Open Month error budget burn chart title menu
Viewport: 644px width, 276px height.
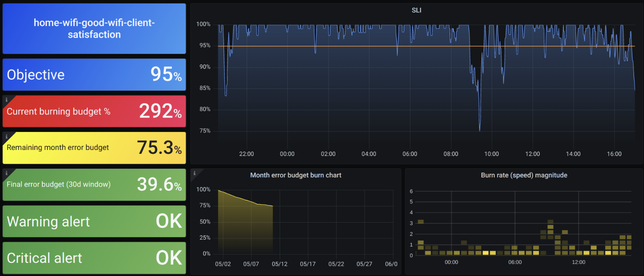click(295, 175)
